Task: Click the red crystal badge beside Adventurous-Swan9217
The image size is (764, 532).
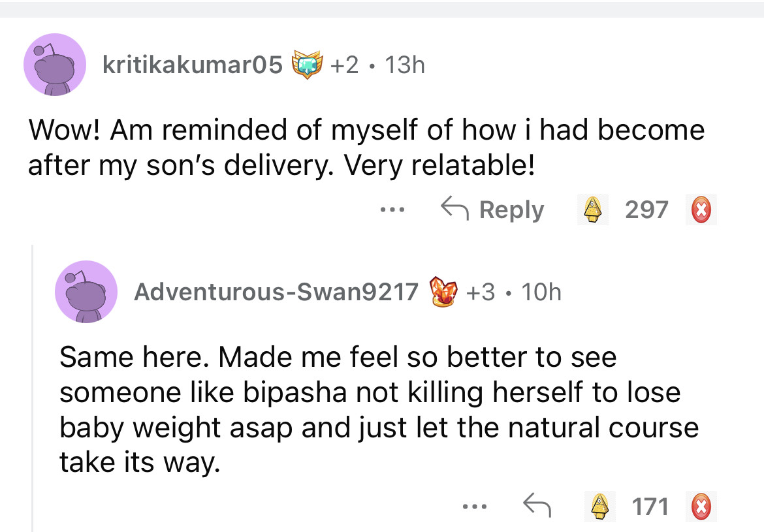Action: click(442, 292)
